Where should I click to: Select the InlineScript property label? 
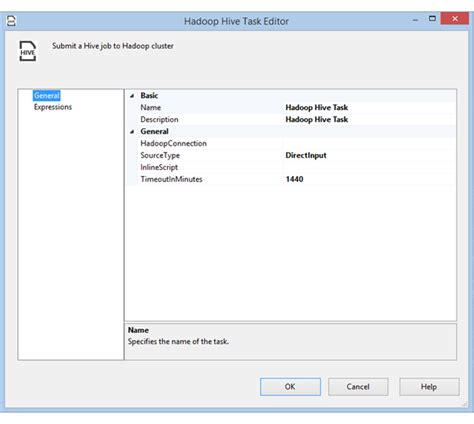click(x=159, y=167)
